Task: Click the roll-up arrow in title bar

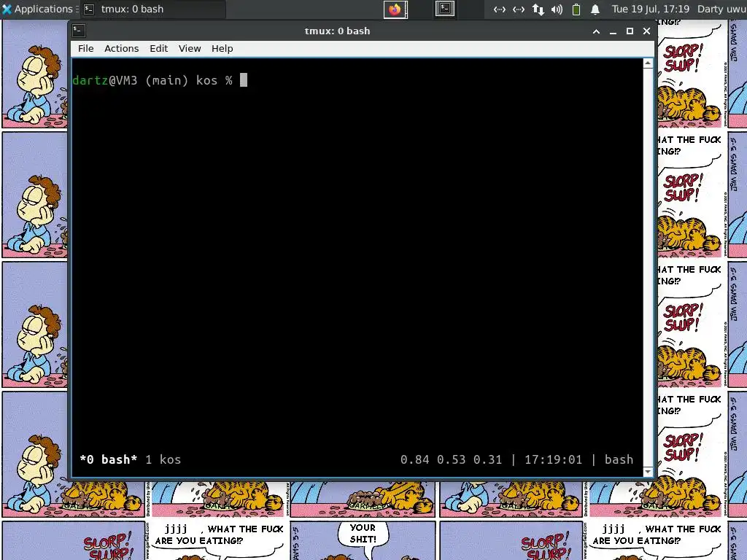Action: click(x=596, y=31)
